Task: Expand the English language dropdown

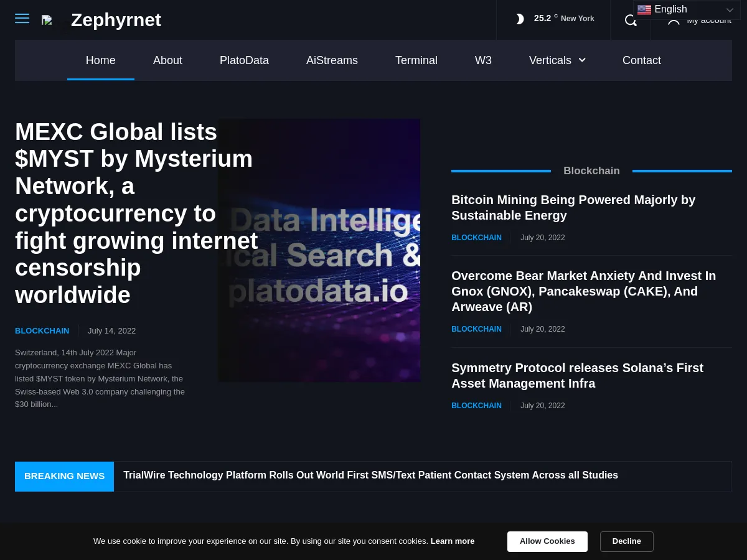Action: click(x=685, y=9)
